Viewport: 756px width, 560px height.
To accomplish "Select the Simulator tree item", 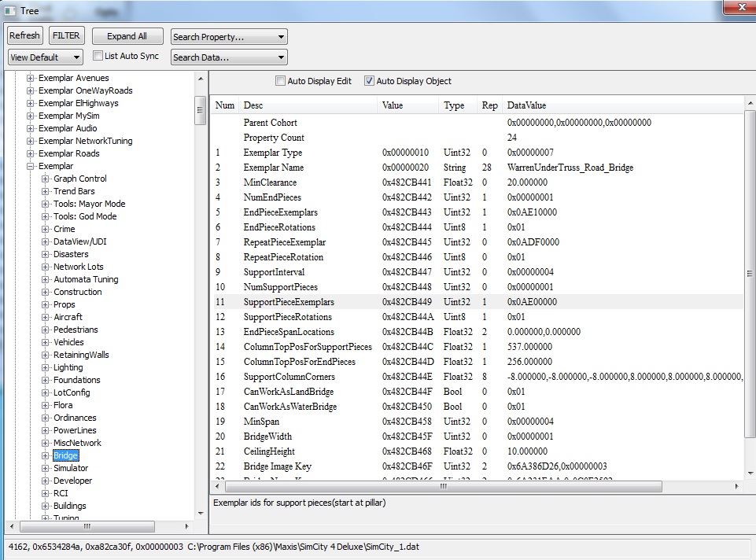I will pos(70,468).
